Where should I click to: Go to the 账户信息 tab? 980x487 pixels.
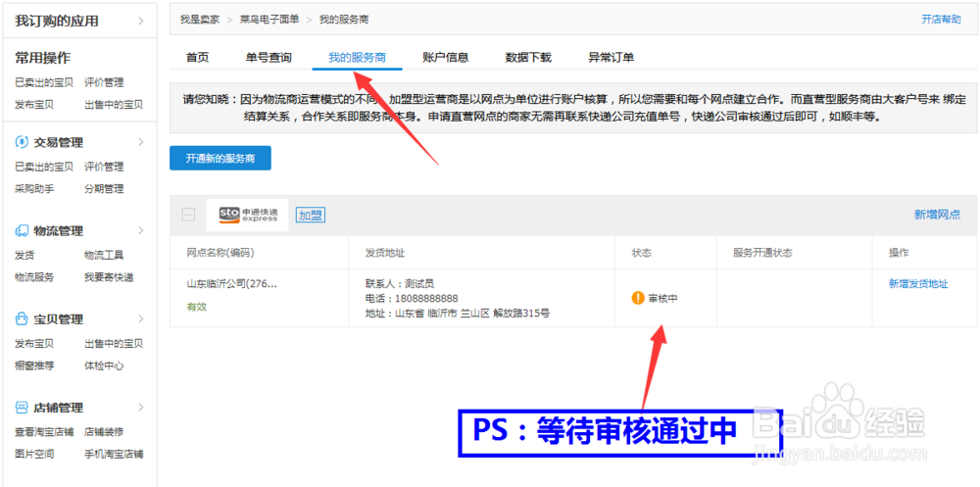coord(446,58)
